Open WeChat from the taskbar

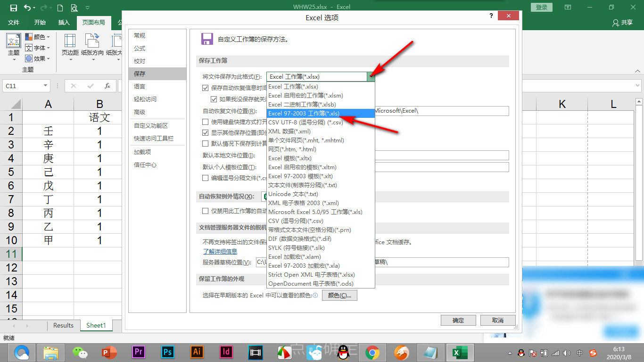point(80,352)
